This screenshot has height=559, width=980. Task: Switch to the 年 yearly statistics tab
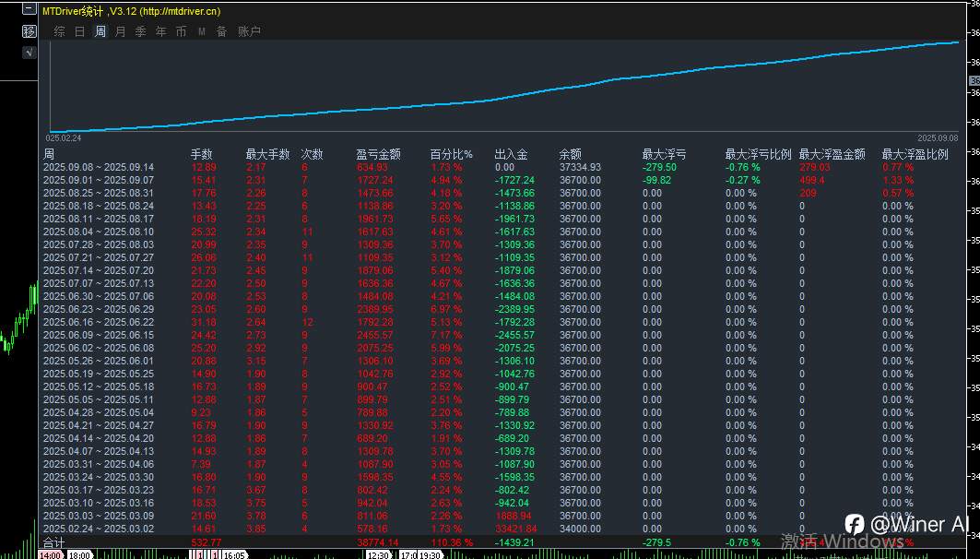(x=160, y=30)
